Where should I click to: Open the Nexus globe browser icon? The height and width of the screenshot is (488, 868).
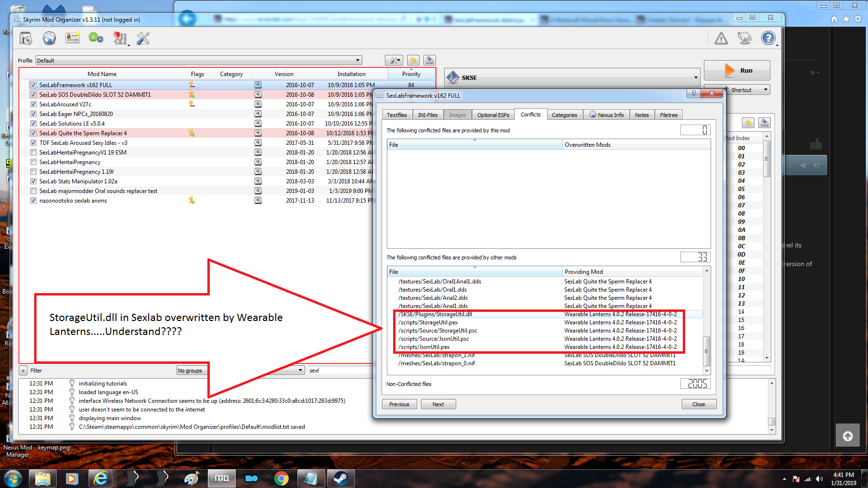tap(49, 38)
